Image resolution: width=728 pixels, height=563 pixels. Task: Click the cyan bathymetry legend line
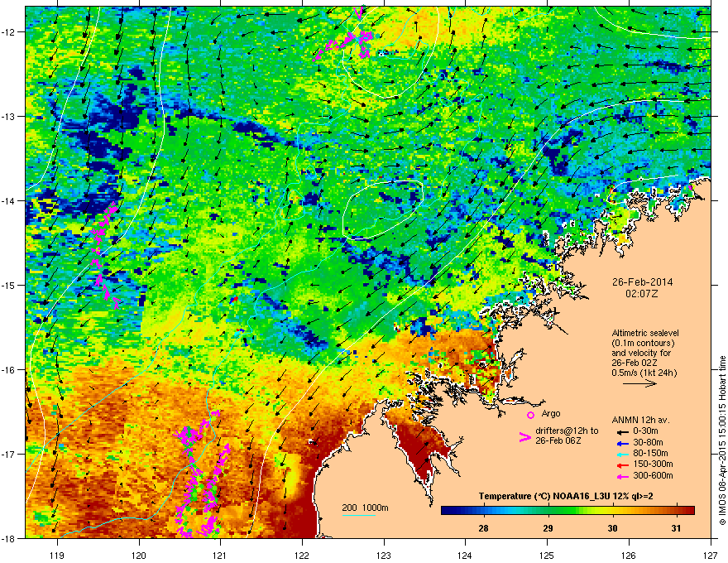(358, 515)
